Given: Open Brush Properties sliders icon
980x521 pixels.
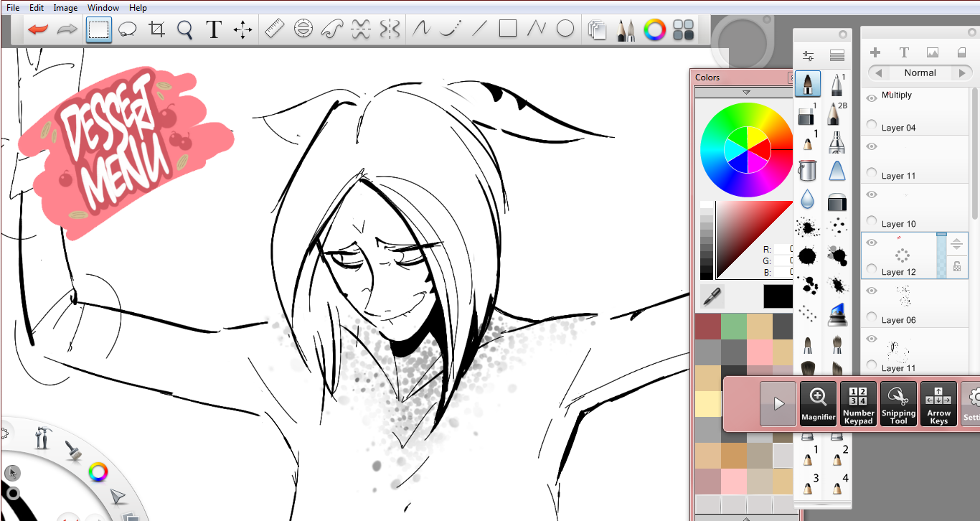Looking at the screenshot, I should pyautogui.click(x=809, y=56).
